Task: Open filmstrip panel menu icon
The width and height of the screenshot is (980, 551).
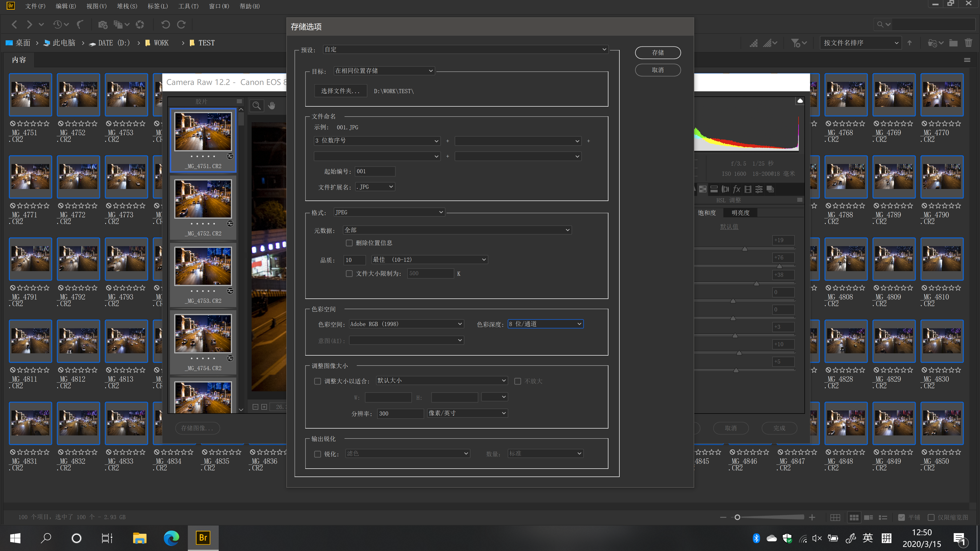Action: [239, 101]
